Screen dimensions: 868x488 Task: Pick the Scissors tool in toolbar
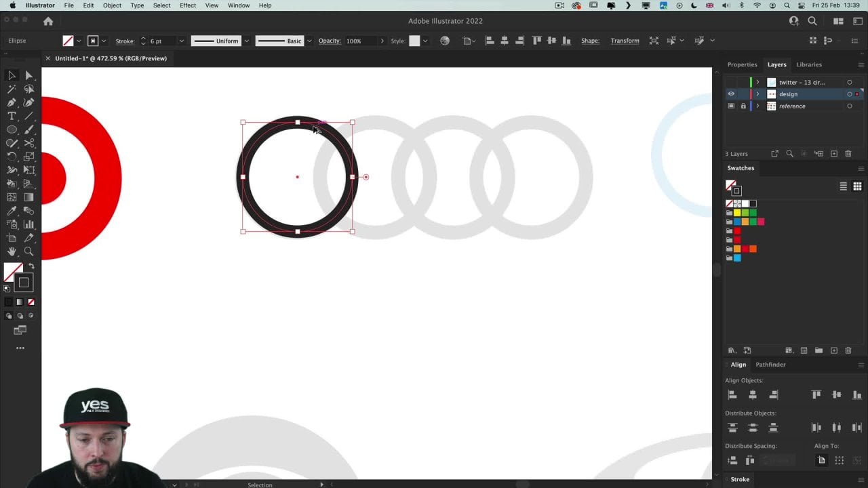(29, 143)
